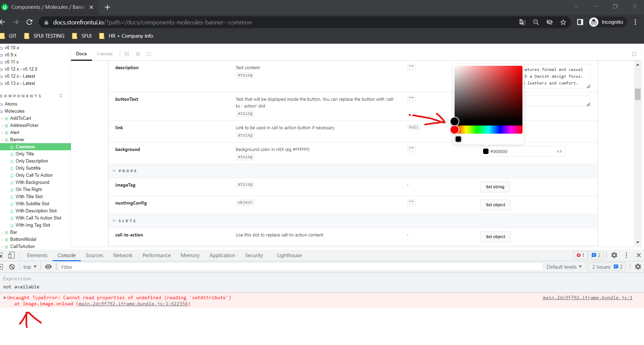Click the main.2dc9f792.iframe.bundle.js error link
The width and height of the screenshot is (644, 345).
[587, 298]
